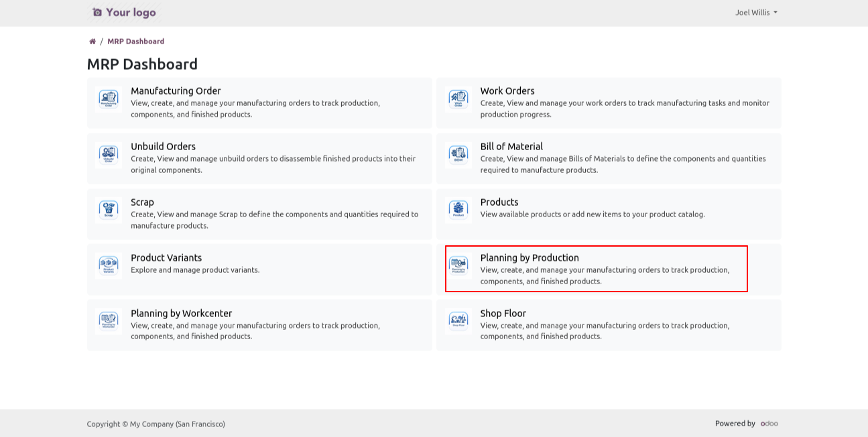Click the home breadcrumb icon
The width and height of the screenshot is (868, 437).
coord(92,42)
